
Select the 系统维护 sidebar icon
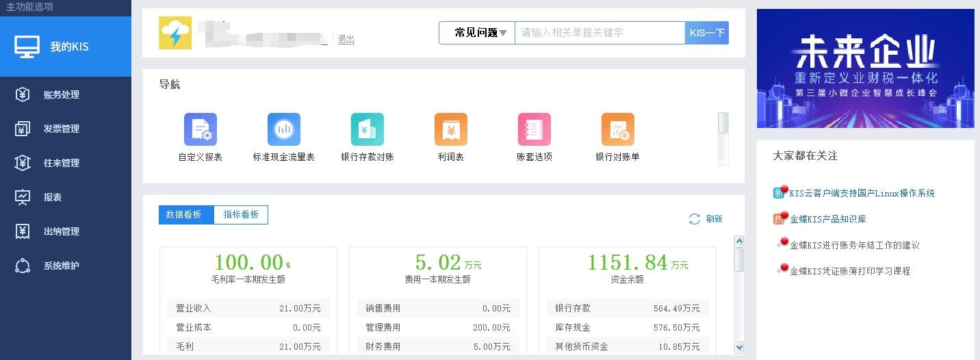coord(23,266)
